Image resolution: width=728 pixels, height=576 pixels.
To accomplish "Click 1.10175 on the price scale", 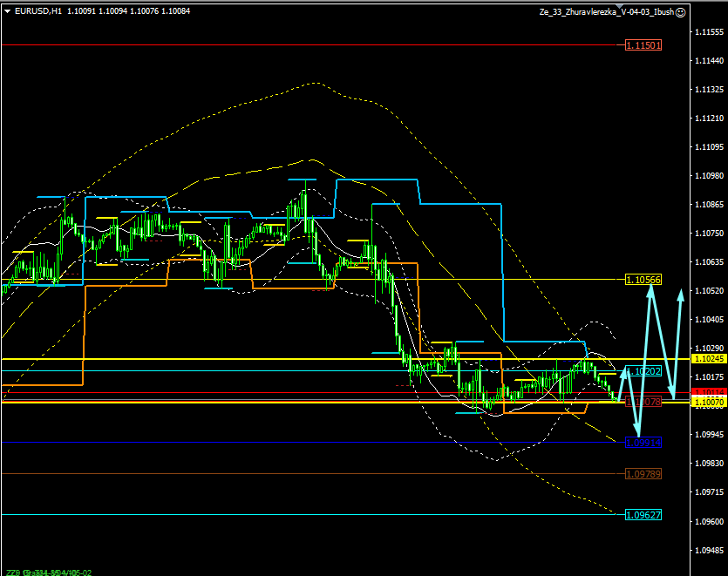I will click(709, 376).
